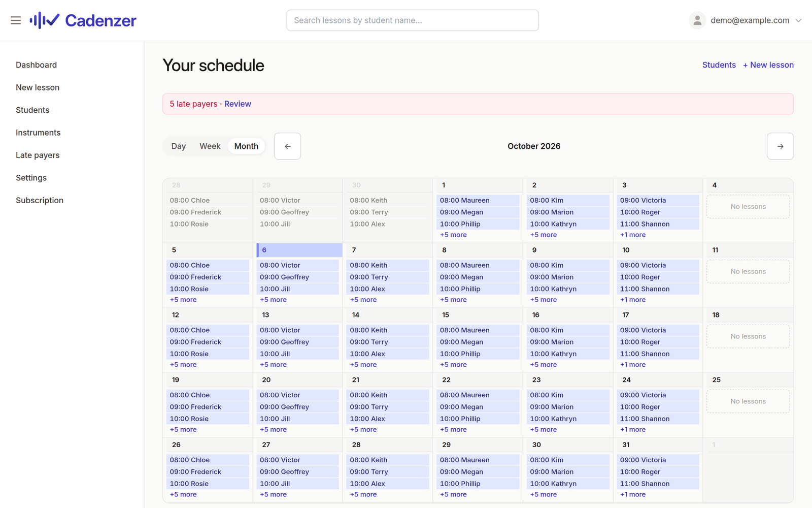The width and height of the screenshot is (812, 508).
Task: Expand +5 more on October 1
Action: tap(453, 235)
